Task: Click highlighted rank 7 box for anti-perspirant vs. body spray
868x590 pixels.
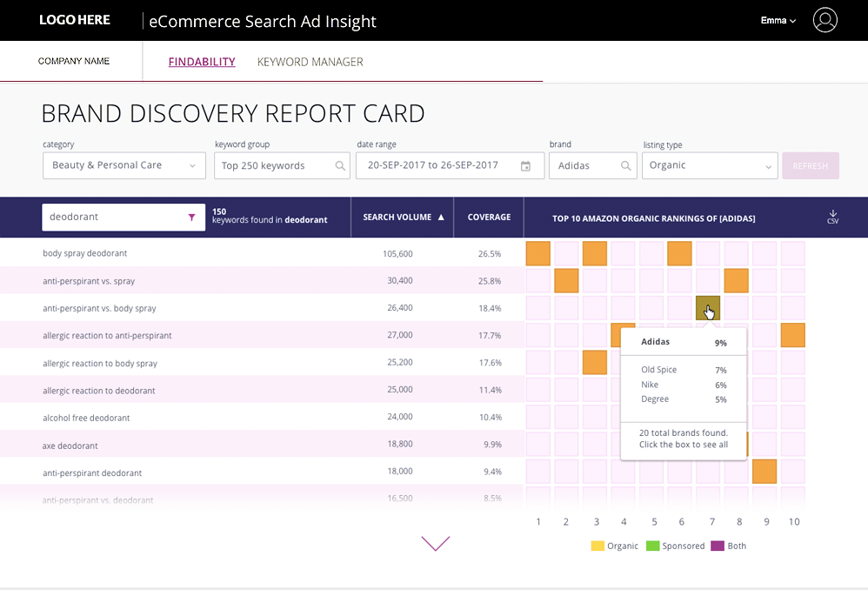Action: tap(708, 307)
